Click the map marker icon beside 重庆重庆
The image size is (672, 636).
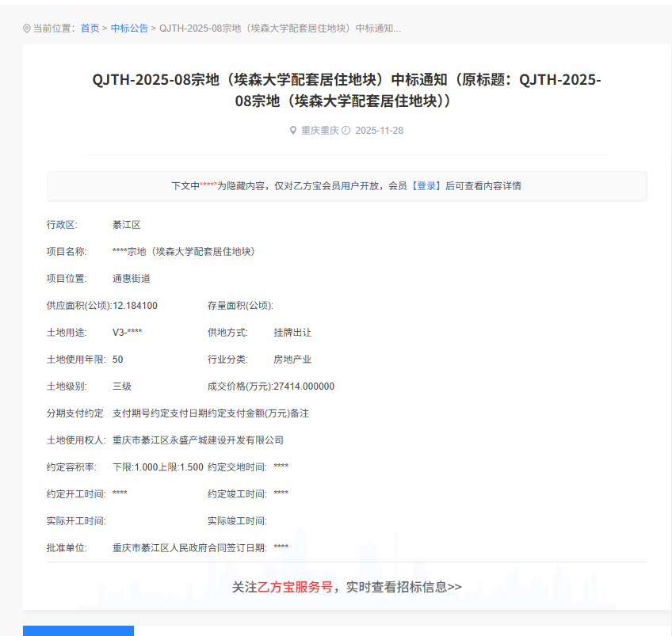click(293, 131)
